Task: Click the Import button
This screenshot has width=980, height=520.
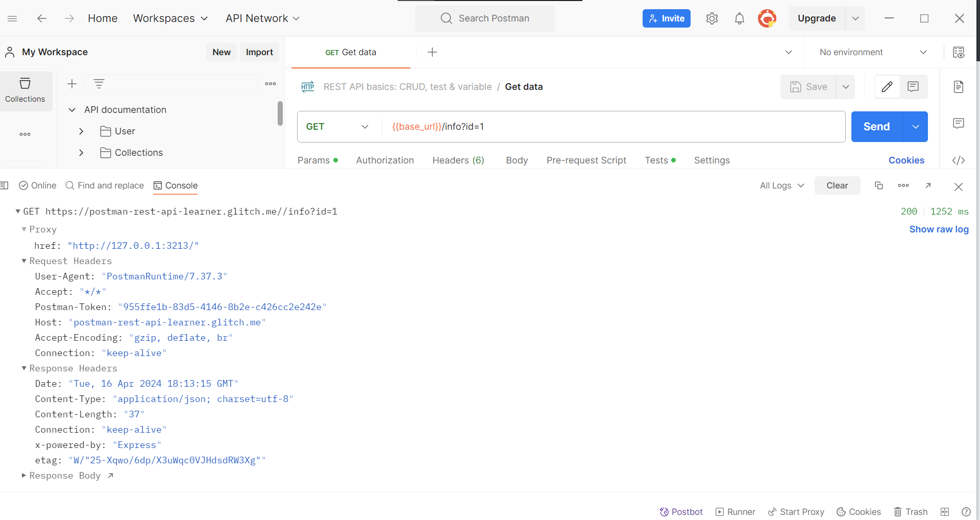Action: (259, 52)
